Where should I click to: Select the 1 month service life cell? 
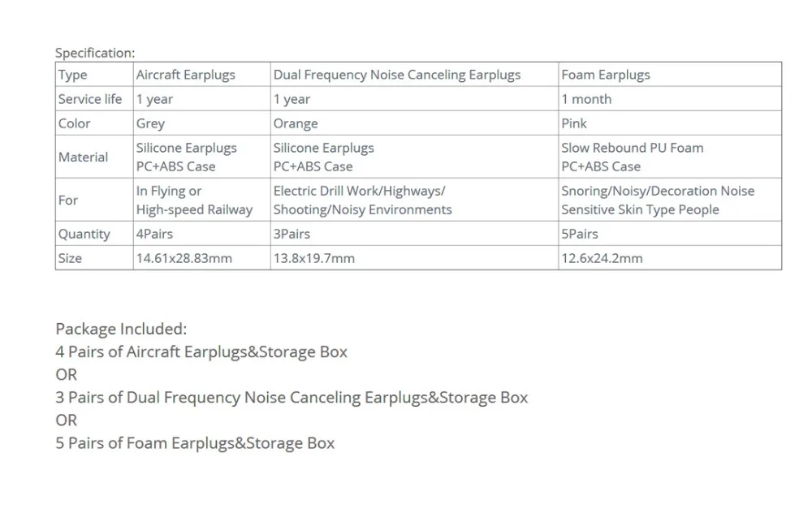coord(670,99)
